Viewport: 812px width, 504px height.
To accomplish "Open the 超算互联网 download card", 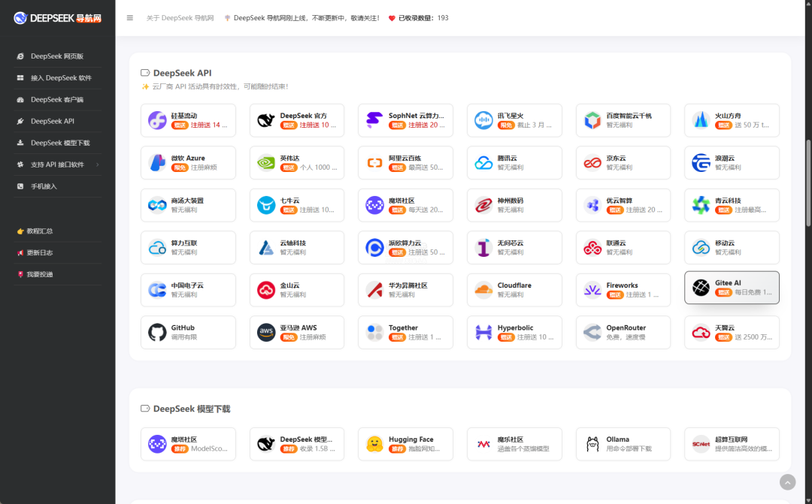I will [732, 444].
